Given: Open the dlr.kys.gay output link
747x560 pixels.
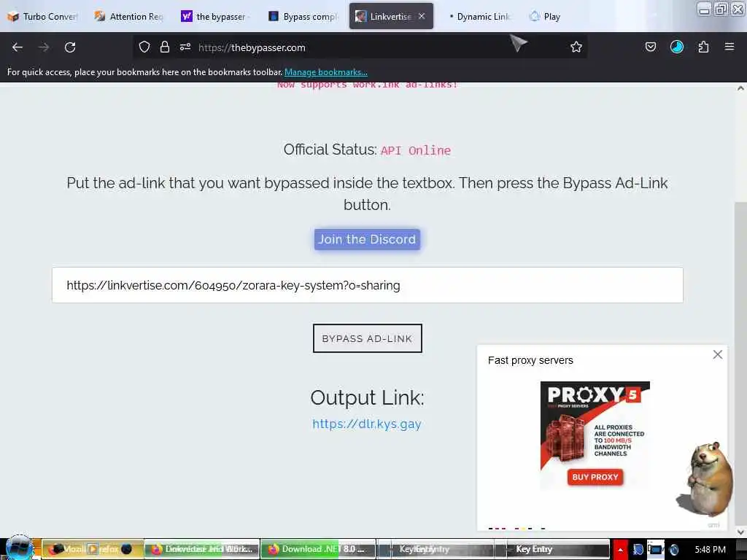Looking at the screenshot, I should (x=367, y=424).
